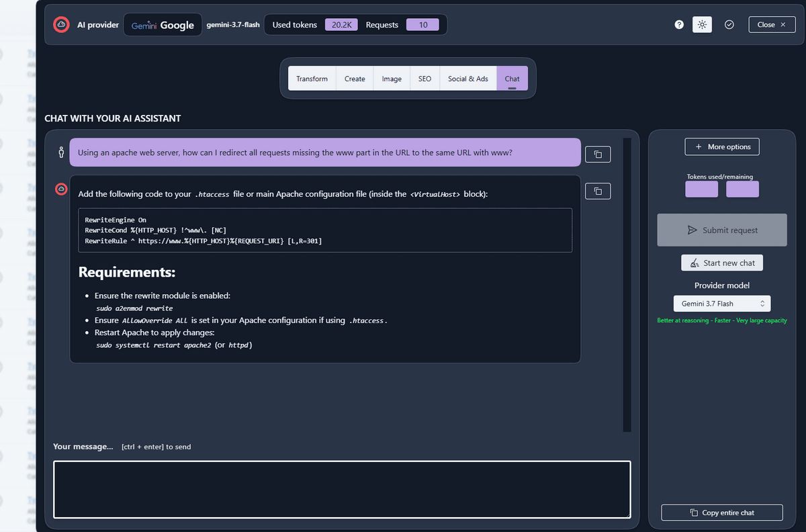Click the AI provider label

click(x=98, y=25)
